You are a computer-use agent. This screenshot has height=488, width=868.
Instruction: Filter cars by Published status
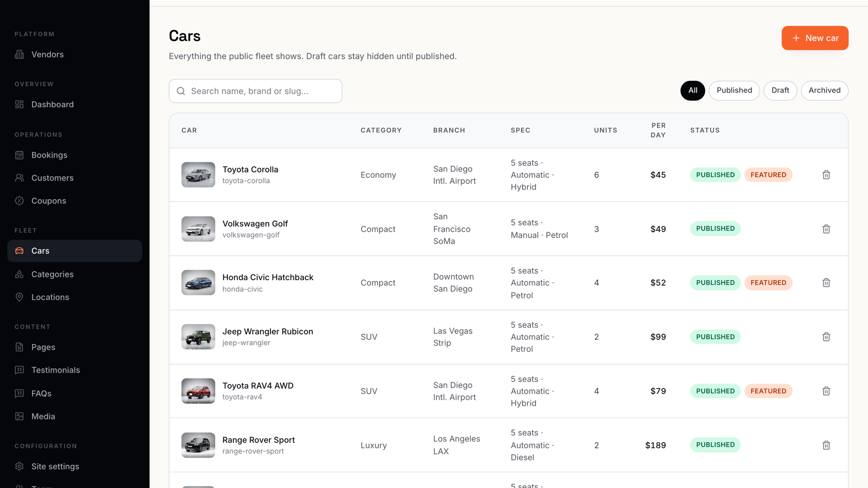coord(734,90)
